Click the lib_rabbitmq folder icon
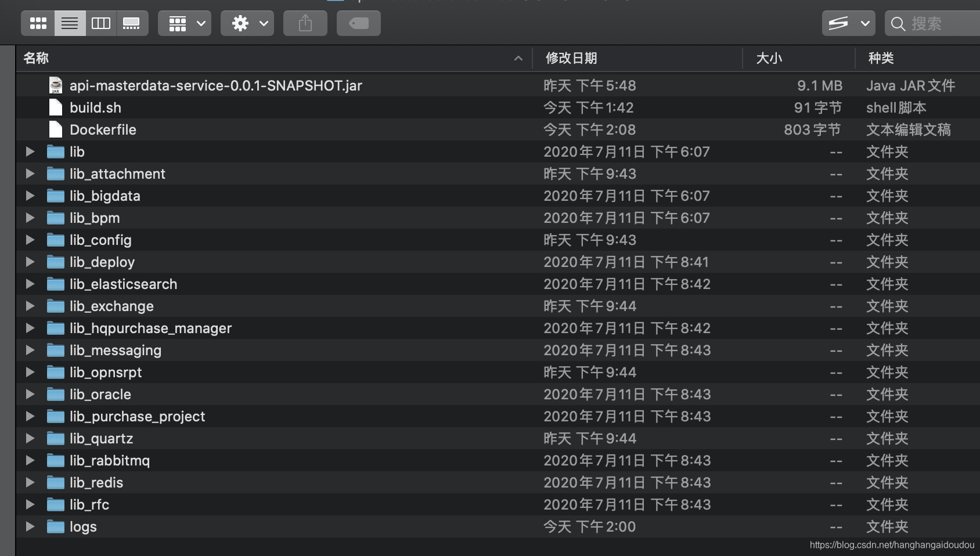This screenshot has width=980, height=556. pos(56,460)
